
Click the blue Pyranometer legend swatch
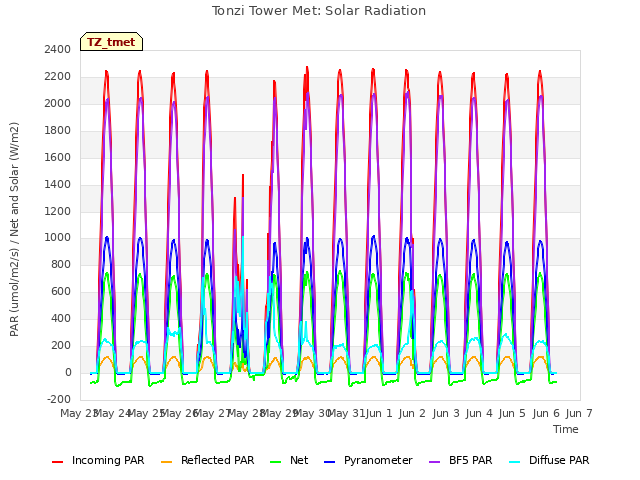click(329, 462)
